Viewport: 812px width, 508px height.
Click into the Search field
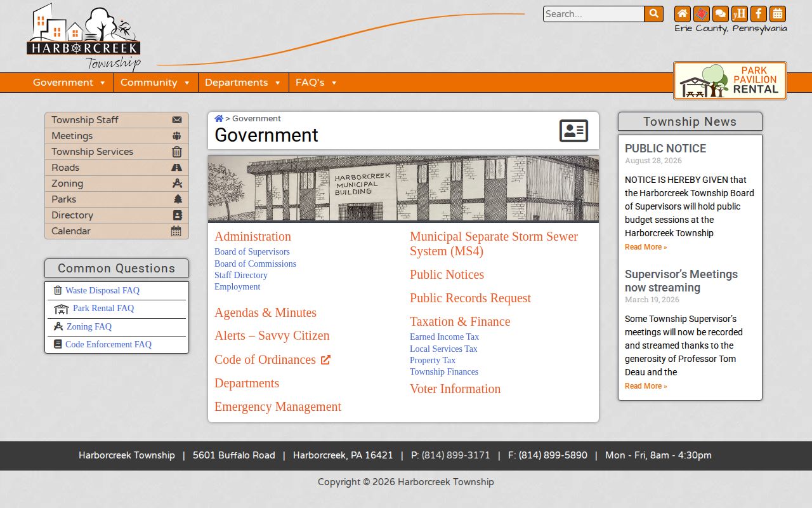pyautogui.click(x=594, y=14)
